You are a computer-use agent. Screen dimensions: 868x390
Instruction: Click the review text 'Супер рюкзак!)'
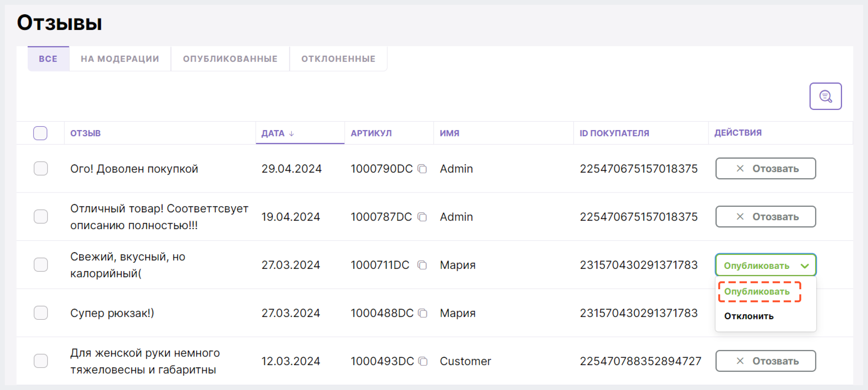112,313
